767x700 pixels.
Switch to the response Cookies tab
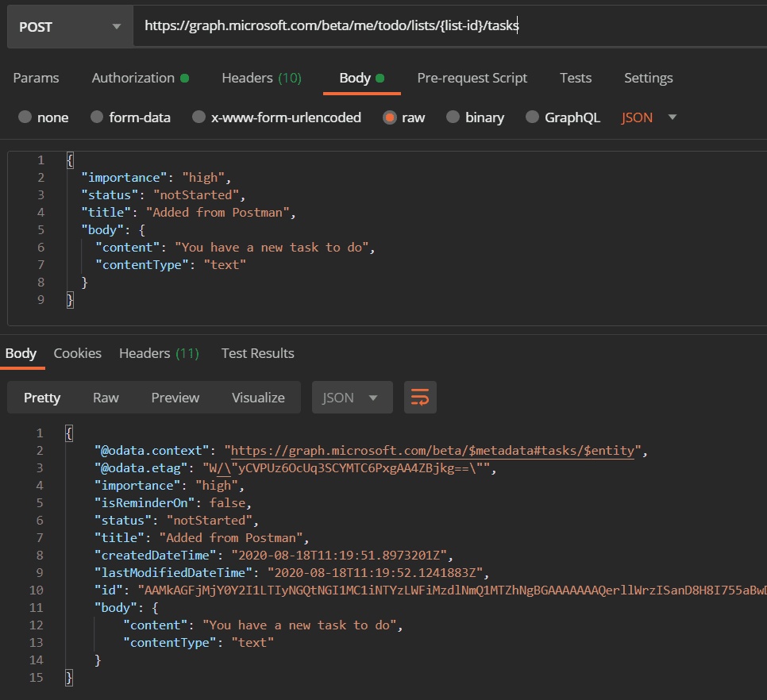[x=77, y=353]
